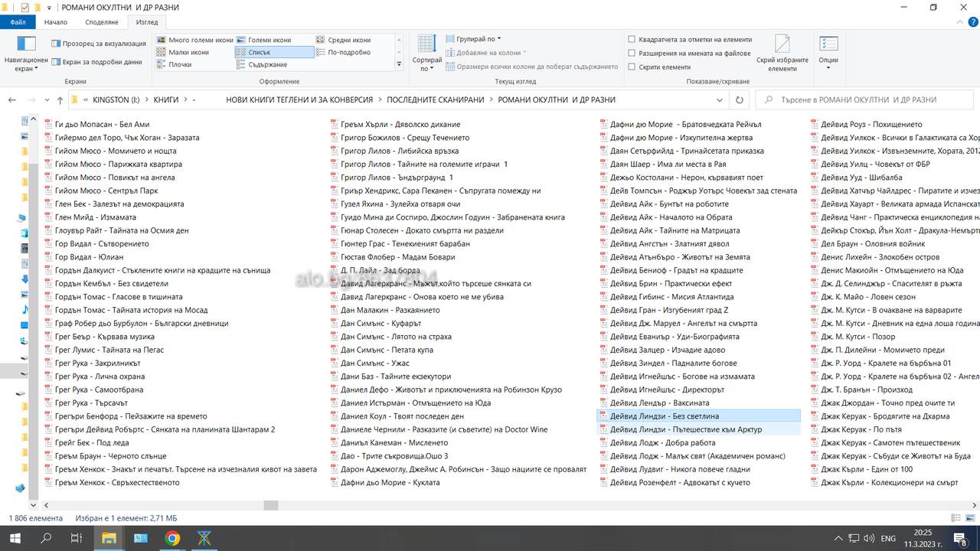Open the Навигационен екран pane menu
The image size is (980, 551).
[26, 54]
